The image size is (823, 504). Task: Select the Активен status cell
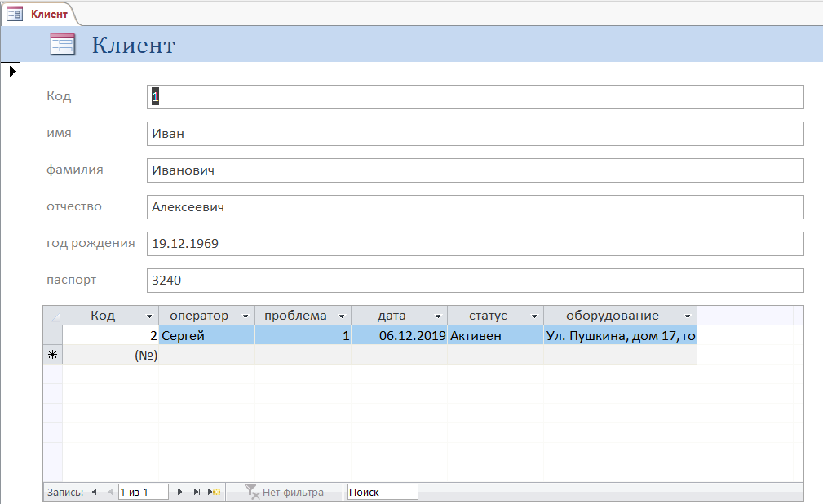495,335
